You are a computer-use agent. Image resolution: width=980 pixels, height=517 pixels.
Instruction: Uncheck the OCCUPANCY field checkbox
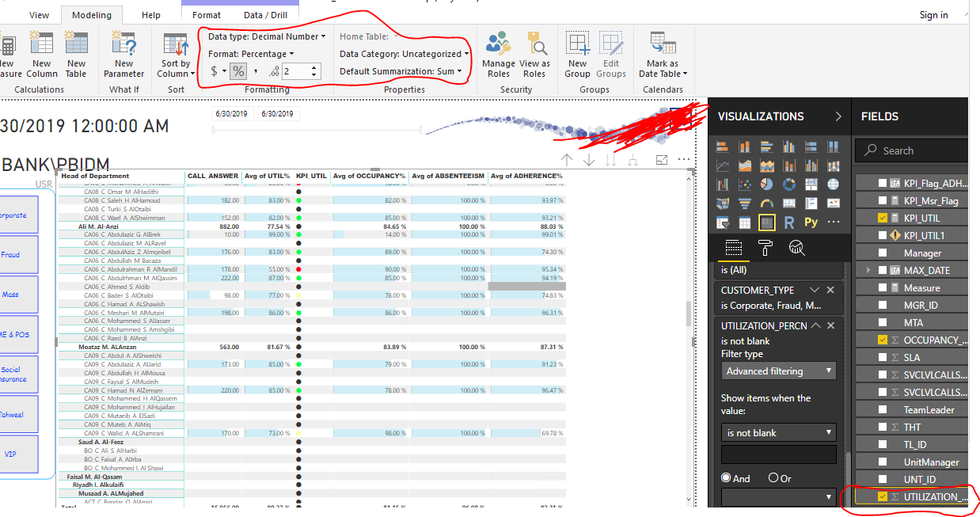883,340
